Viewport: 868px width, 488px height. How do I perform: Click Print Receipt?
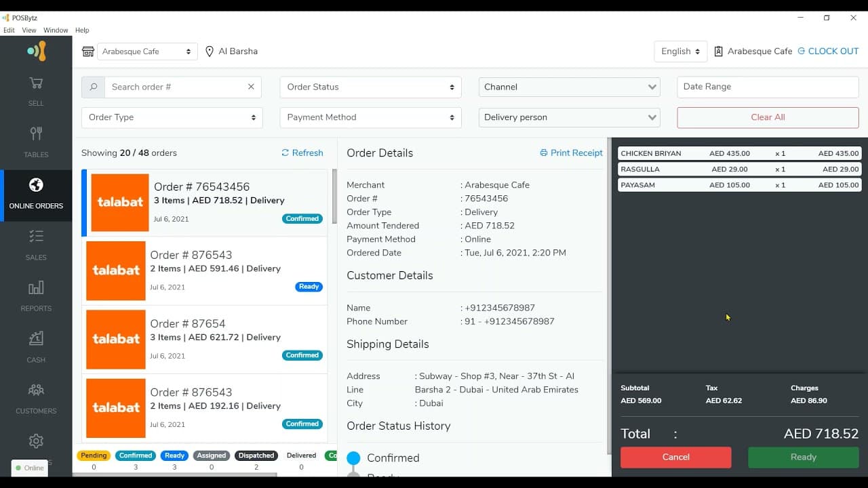pyautogui.click(x=571, y=153)
